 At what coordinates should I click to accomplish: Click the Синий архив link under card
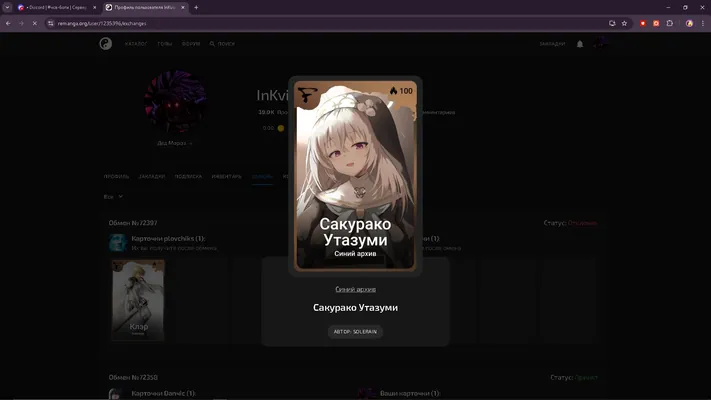point(356,289)
